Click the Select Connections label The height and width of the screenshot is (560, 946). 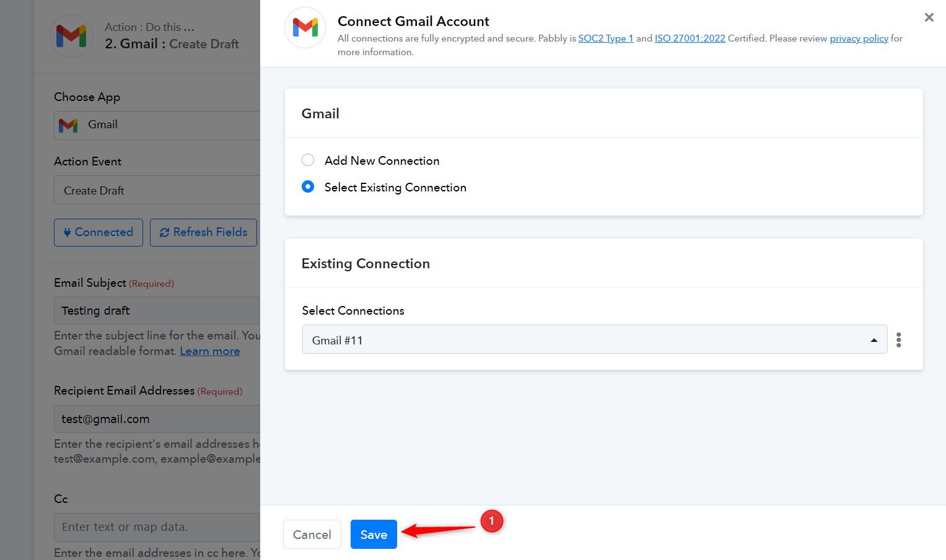point(353,311)
